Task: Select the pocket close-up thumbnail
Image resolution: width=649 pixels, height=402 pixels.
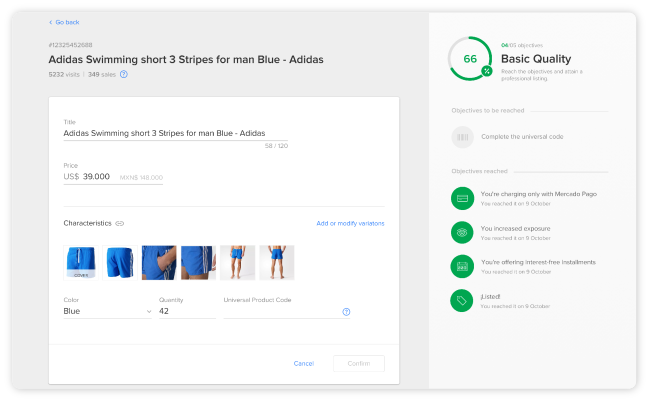Action: [159, 262]
